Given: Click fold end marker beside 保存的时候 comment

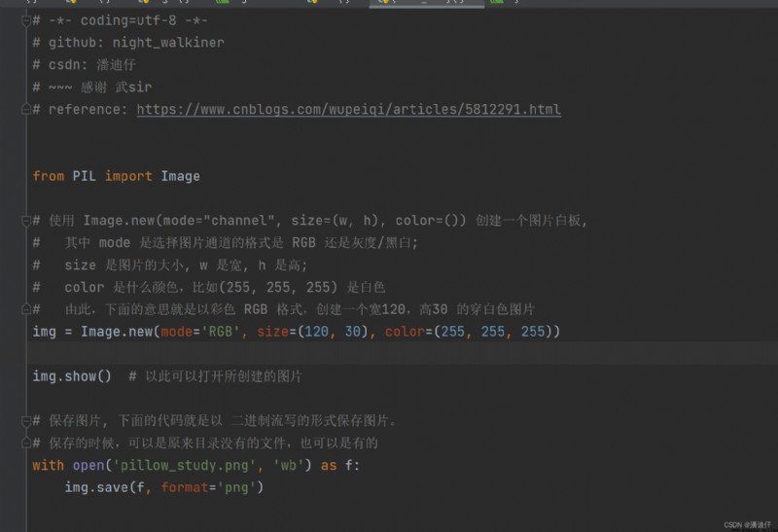Looking at the screenshot, I should pos(26,443).
